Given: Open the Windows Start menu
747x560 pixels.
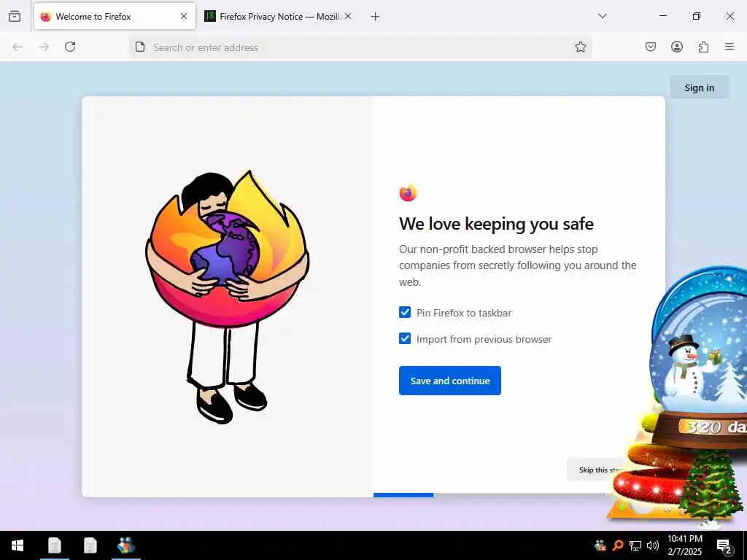Looking at the screenshot, I should coord(18,545).
